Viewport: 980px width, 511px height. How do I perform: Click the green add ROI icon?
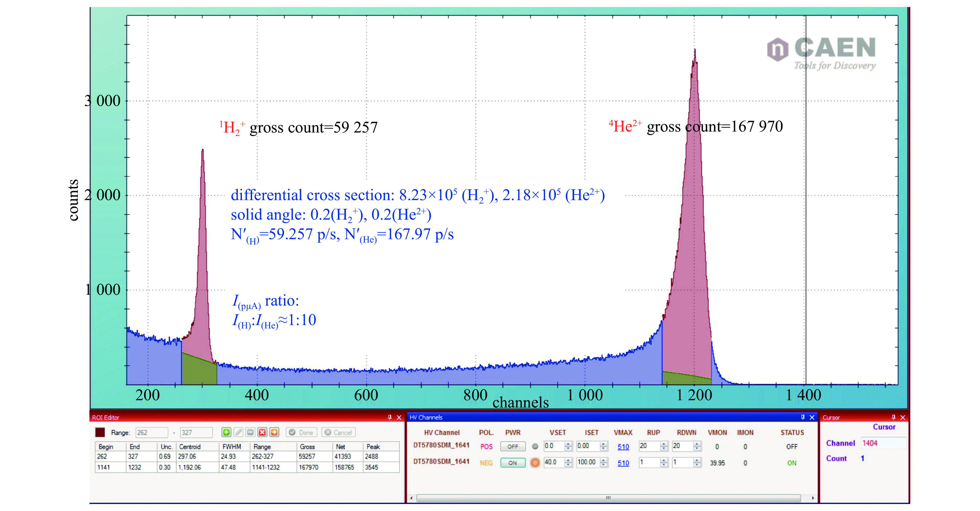(x=226, y=432)
